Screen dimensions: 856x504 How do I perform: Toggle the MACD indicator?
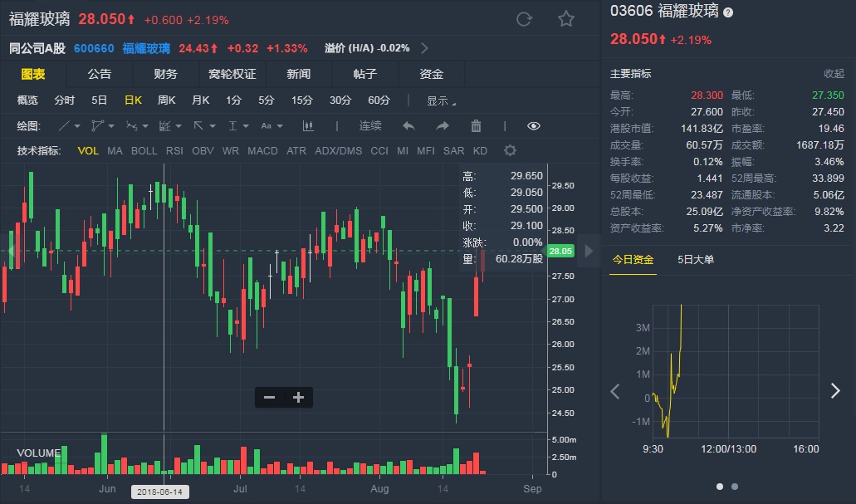tap(262, 151)
